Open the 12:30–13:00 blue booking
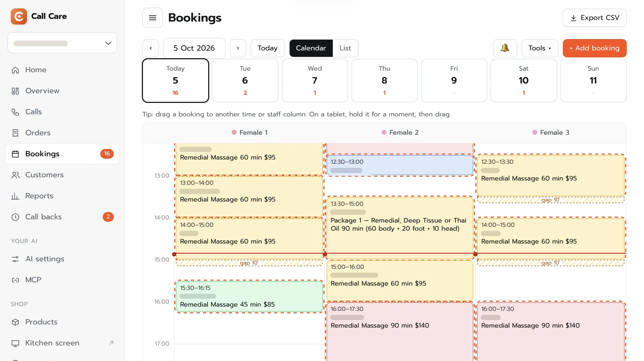 (400, 165)
